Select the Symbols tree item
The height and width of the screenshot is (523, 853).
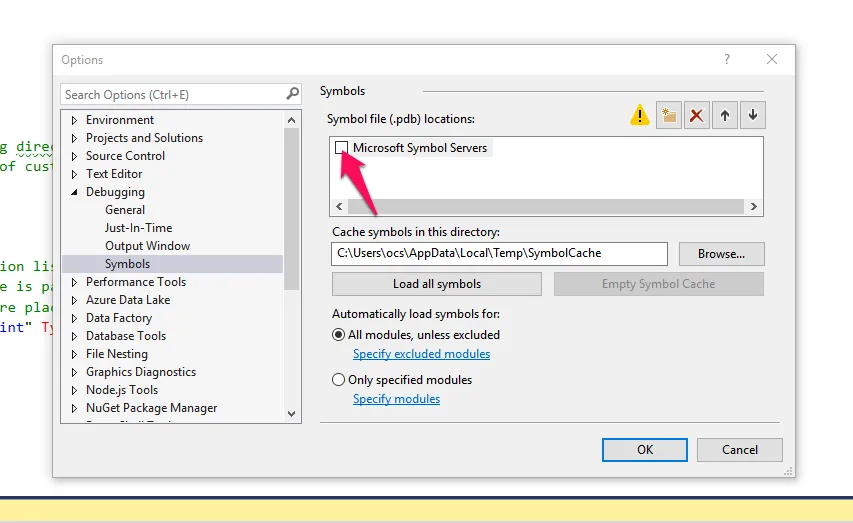click(127, 263)
